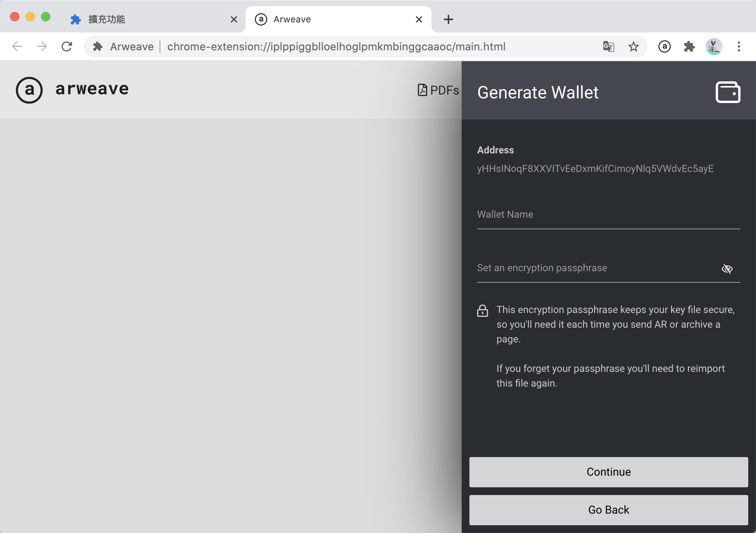
Task: Open the Chrome three-dot menu
Action: pyautogui.click(x=739, y=46)
